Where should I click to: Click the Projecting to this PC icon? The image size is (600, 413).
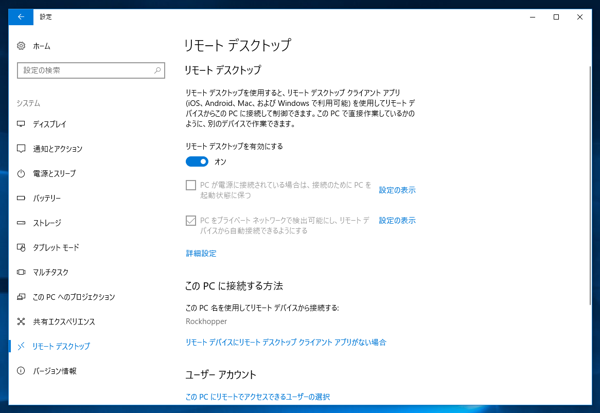pyautogui.click(x=21, y=297)
